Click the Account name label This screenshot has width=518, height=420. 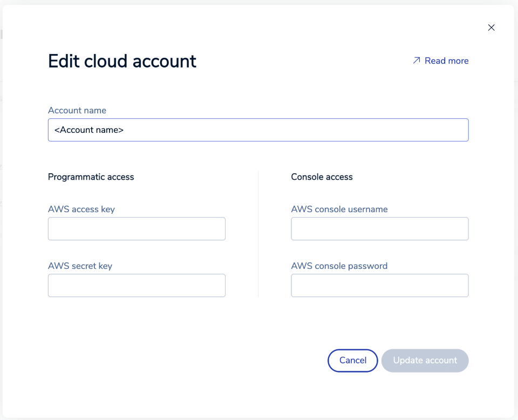click(77, 111)
